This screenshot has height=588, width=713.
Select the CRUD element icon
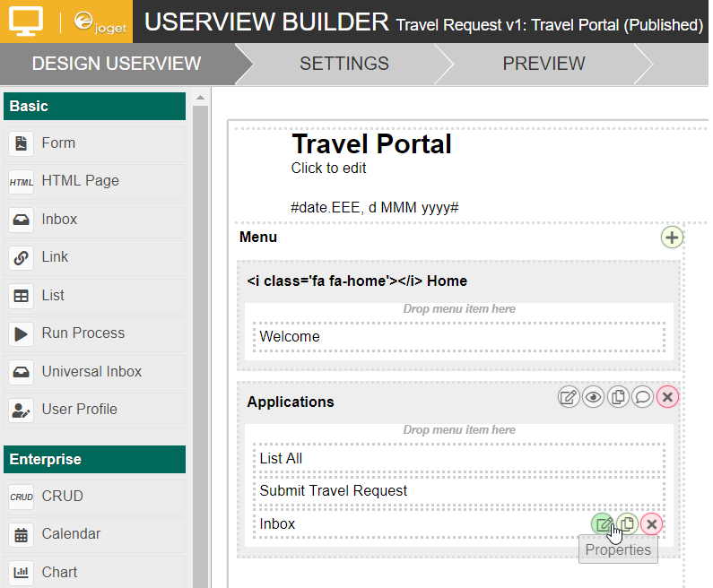[21, 497]
